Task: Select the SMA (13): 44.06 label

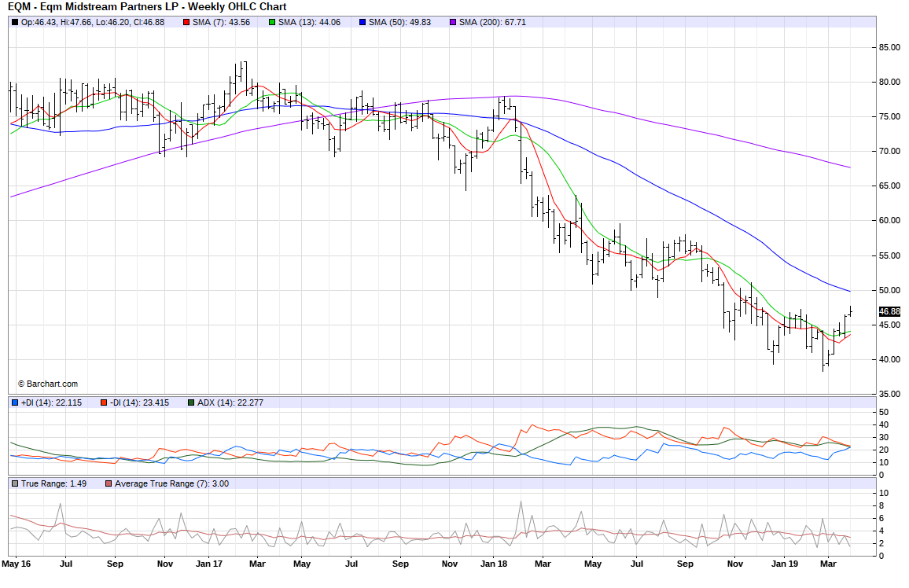Action: coord(310,23)
